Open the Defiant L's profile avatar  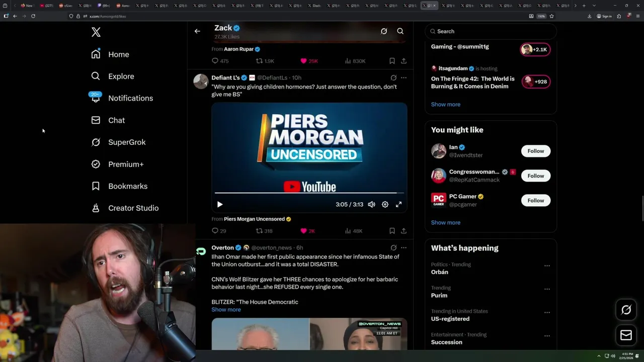click(201, 81)
